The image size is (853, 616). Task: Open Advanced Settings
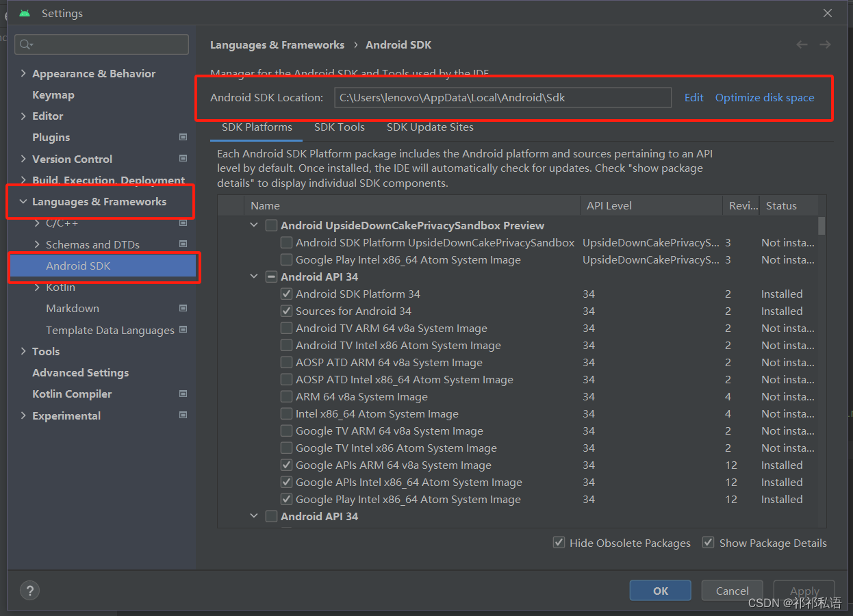pyautogui.click(x=81, y=372)
